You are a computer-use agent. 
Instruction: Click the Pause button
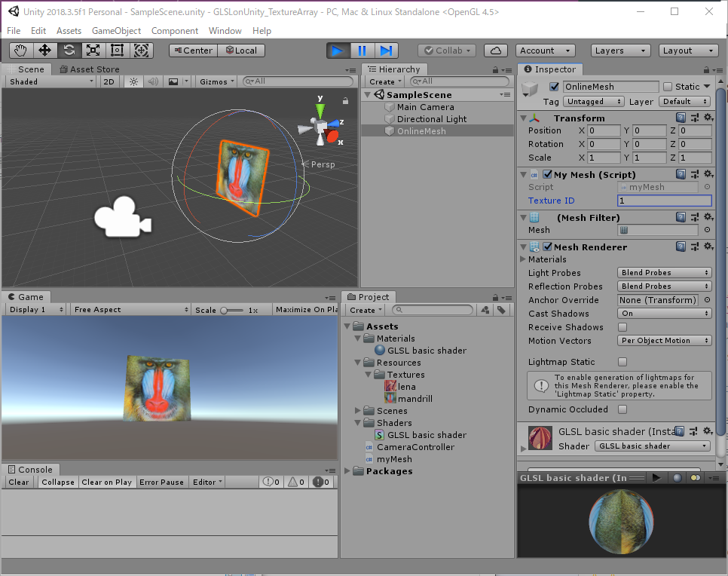pos(362,51)
